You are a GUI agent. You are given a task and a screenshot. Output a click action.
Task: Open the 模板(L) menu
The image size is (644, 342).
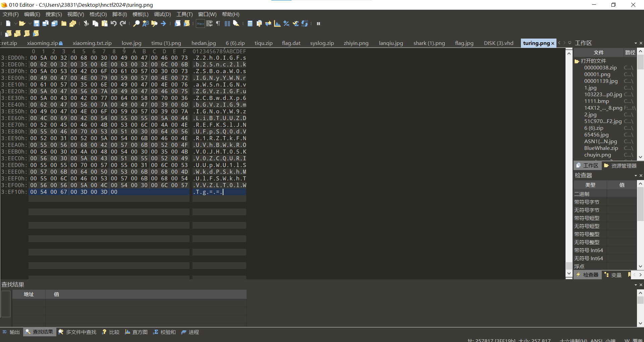(x=140, y=14)
